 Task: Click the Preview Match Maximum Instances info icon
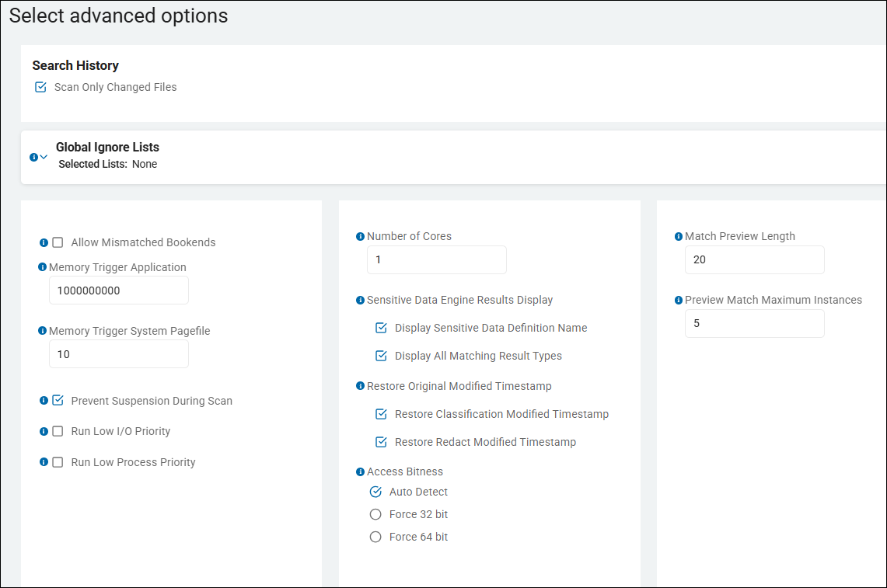[x=677, y=299]
